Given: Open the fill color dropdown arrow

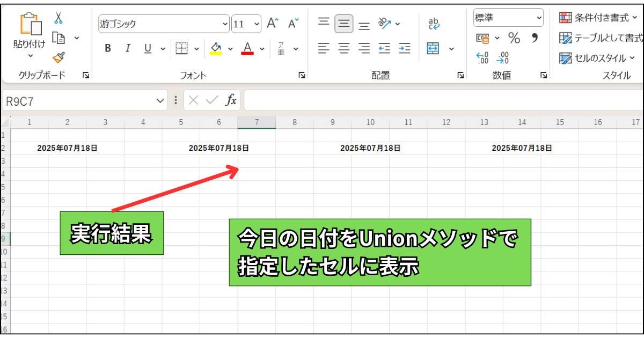Looking at the screenshot, I should point(230,48).
